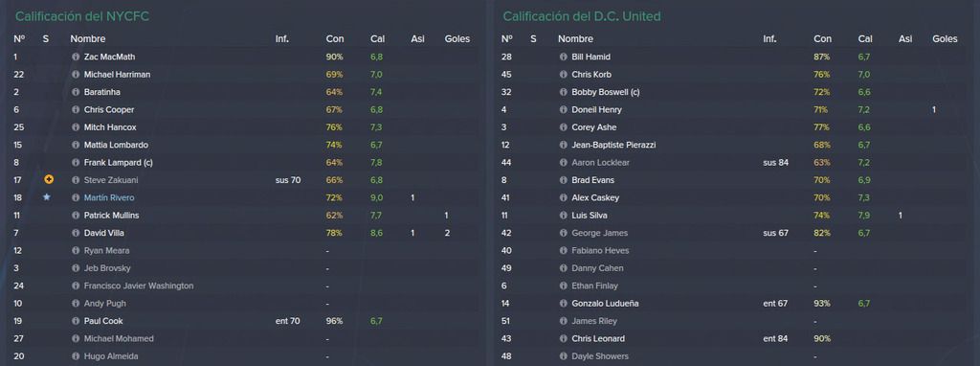Viewport: 980px width, 366px height.
Task: Sort D.C. United list by Nombre header
Action: coord(575,38)
